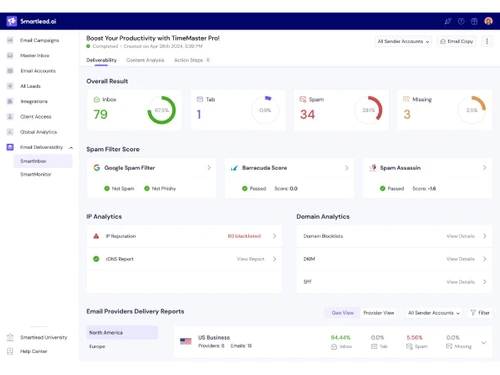Click the Smartlead University icon
Viewport: 500px width, 375px height.
(x=10, y=337)
